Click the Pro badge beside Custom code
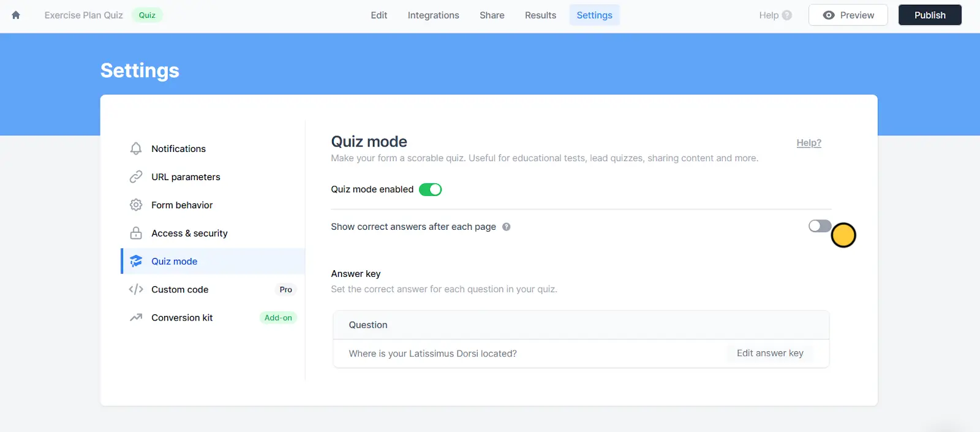This screenshot has width=980, height=432. (286, 290)
